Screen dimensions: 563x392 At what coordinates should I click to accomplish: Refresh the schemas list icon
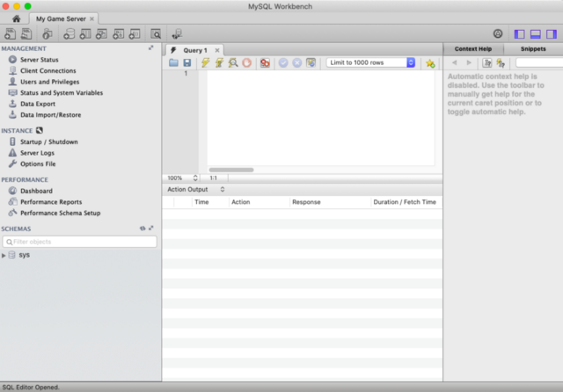click(x=143, y=229)
